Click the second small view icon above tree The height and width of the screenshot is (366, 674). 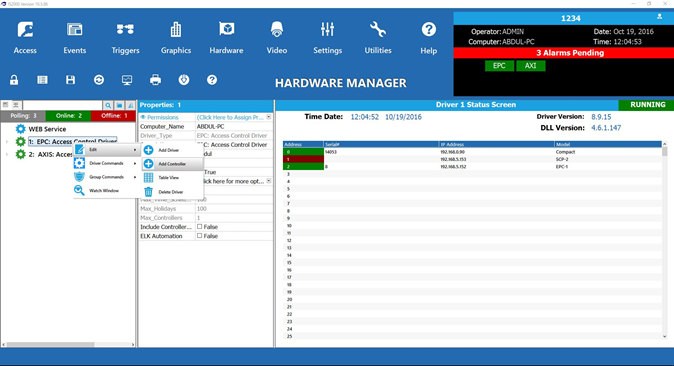(x=15, y=105)
